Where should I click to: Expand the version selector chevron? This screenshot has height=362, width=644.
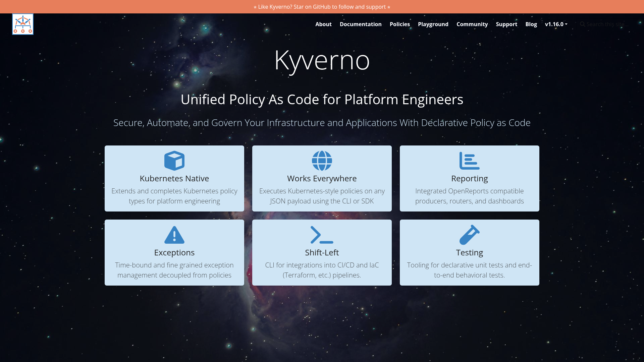(566, 24)
